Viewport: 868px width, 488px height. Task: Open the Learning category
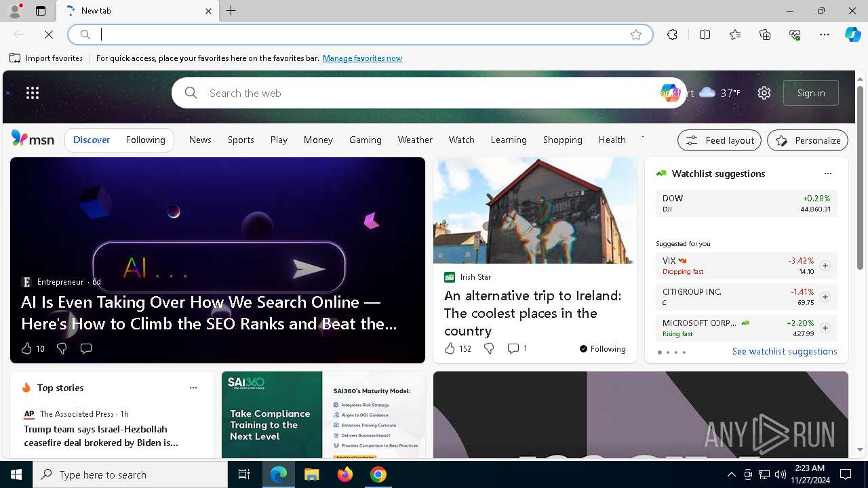[509, 140]
